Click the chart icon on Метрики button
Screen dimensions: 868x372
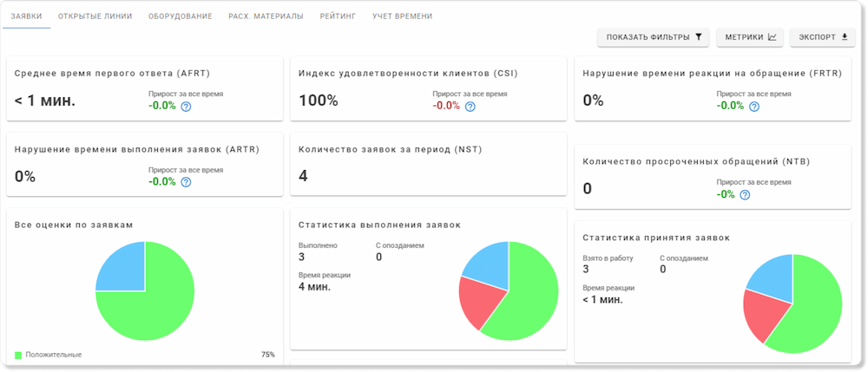[x=773, y=37]
